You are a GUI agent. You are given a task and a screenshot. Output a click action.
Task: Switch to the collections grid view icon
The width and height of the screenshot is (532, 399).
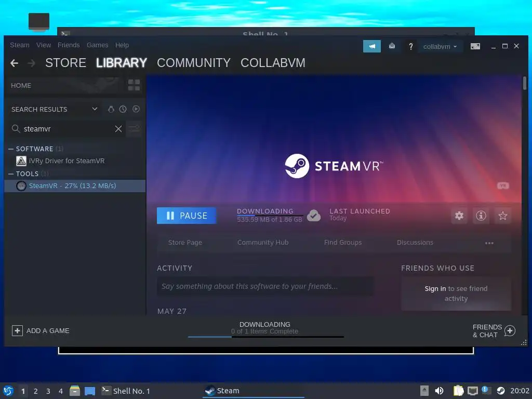pos(134,85)
